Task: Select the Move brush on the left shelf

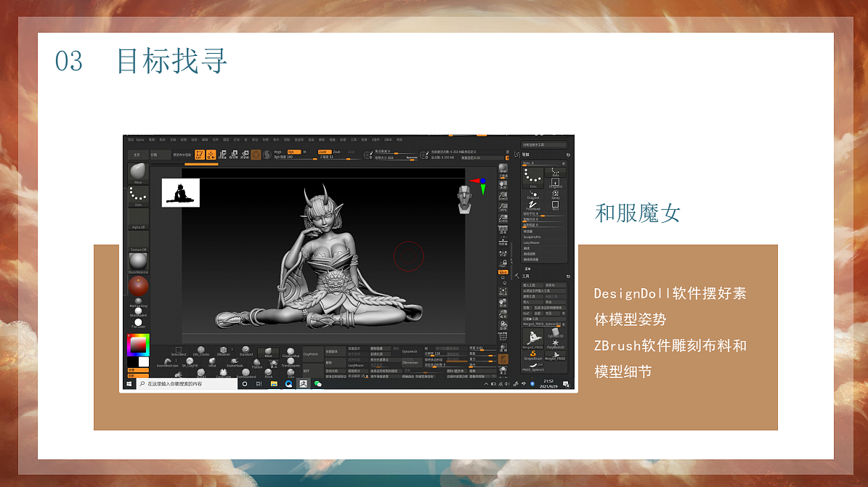Action: [x=138, y=172]
